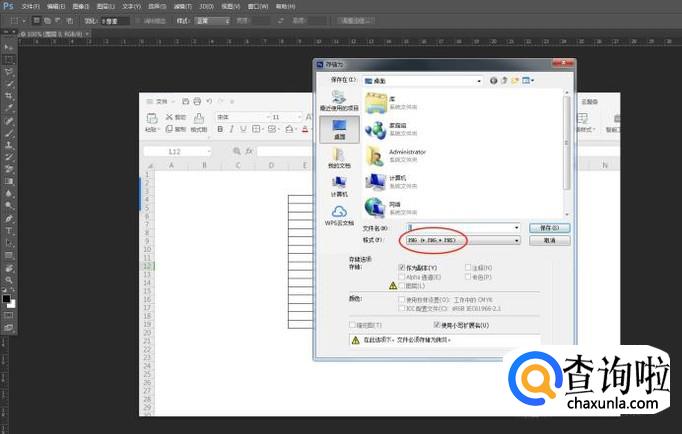Viewport: 682px width, 434px height.
Task: Select the Rectangle shape tool
Action: [x=9, y=255]
